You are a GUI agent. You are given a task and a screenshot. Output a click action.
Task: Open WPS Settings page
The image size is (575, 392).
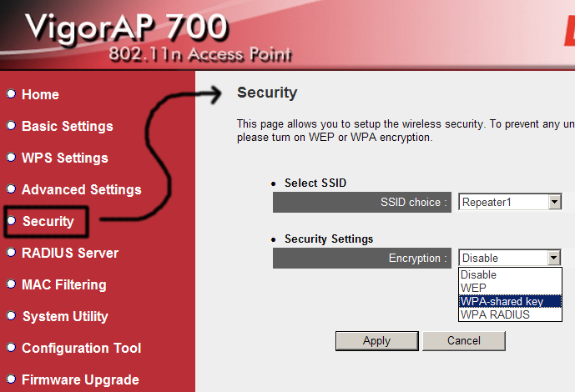pyautogui.click(x=65, y=158)
